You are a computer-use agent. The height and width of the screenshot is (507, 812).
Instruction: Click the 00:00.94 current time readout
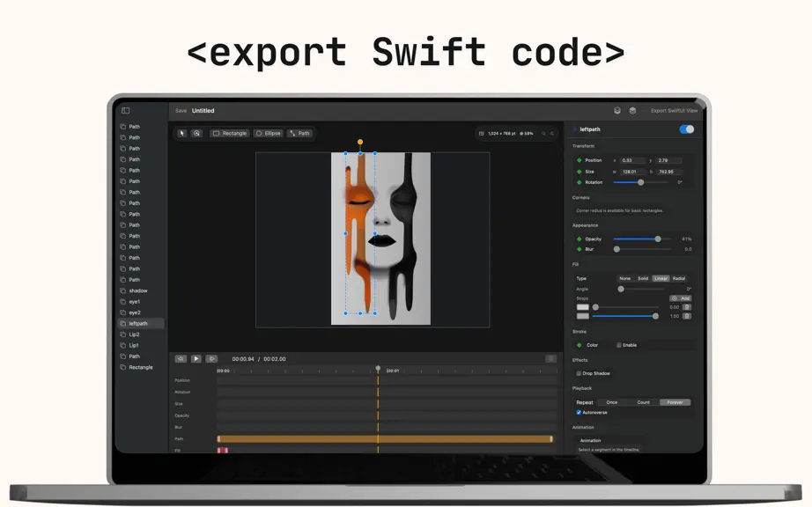tap(243, 358)
